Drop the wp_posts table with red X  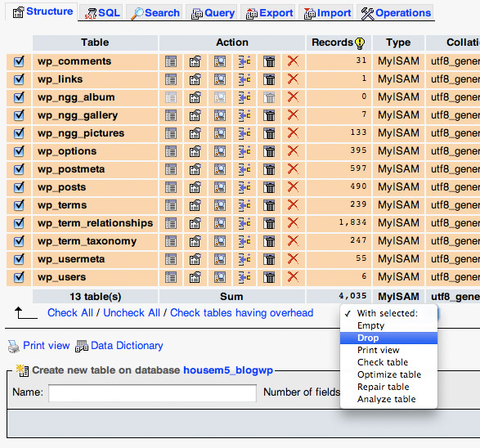point(293,187)
